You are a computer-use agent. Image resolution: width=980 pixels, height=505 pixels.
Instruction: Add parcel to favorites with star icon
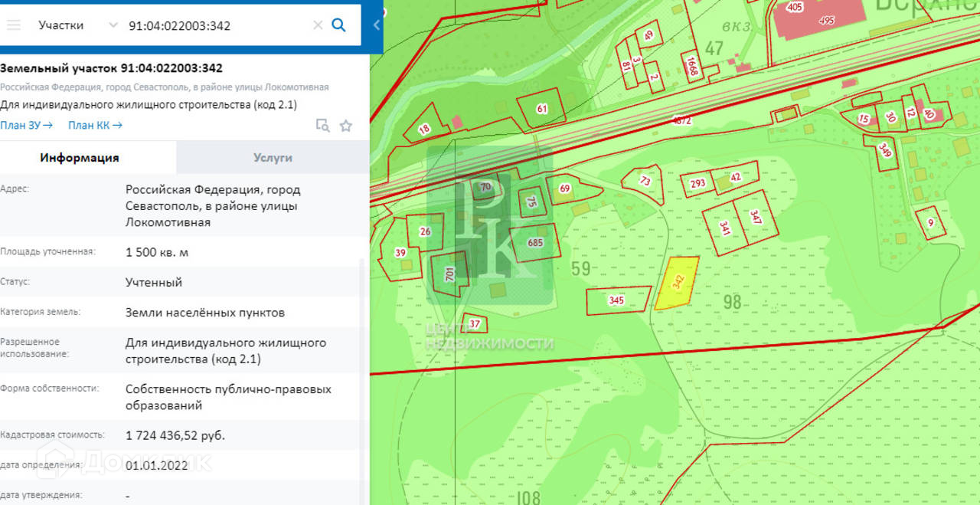(x=346, y=126)
